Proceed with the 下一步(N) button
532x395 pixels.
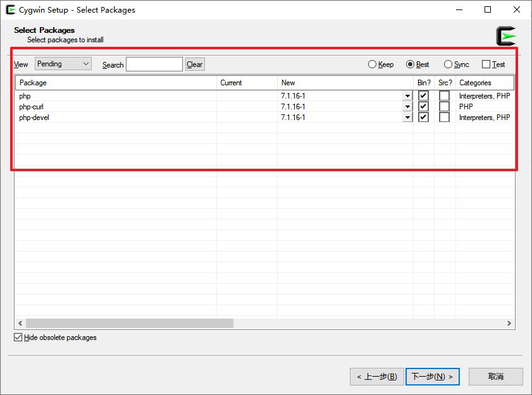click(x=433, y=377)
